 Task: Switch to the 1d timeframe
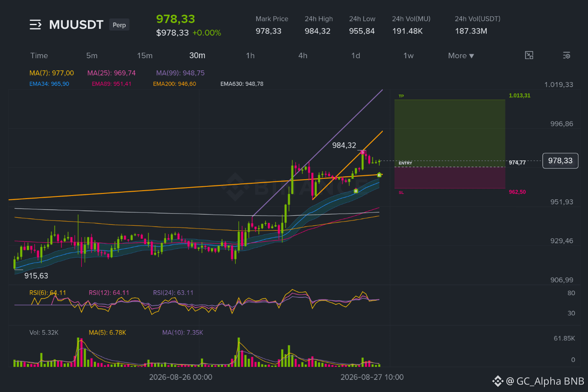pos(356,56)
